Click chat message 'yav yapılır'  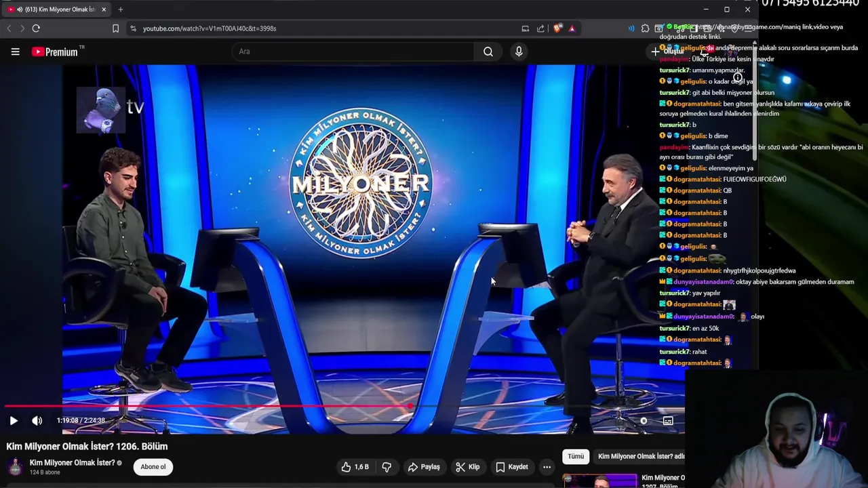tap(706, 293)
